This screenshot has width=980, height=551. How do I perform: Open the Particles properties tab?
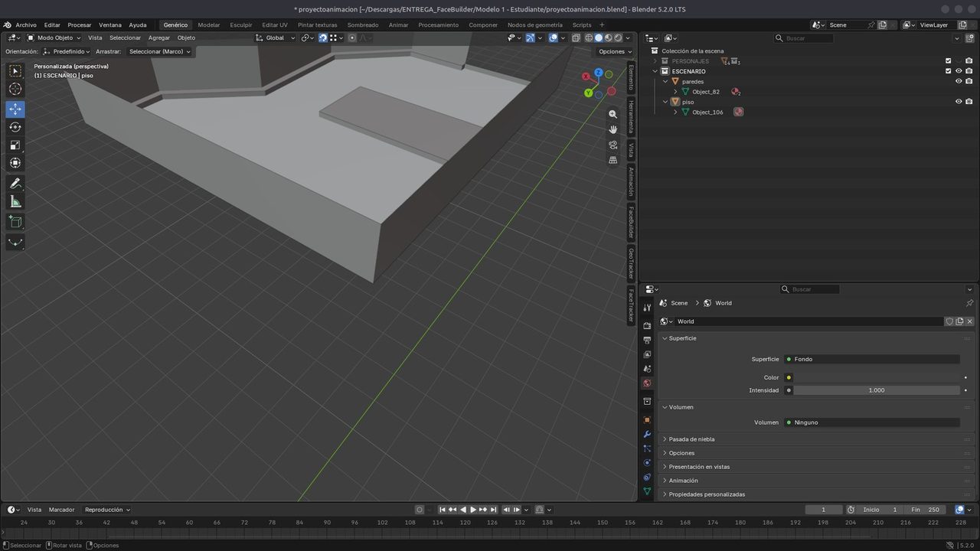647,448
